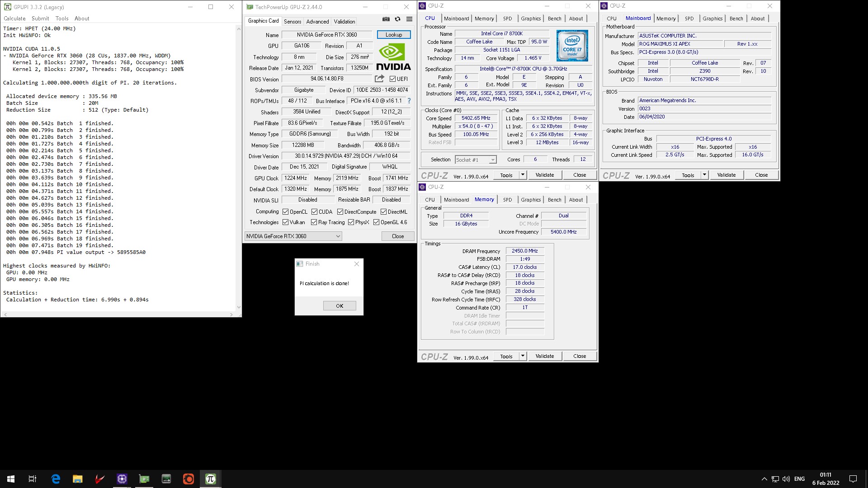Click the GPU-Z screenshot camera icon
The image size is (868, 488).
coord(386,19)
